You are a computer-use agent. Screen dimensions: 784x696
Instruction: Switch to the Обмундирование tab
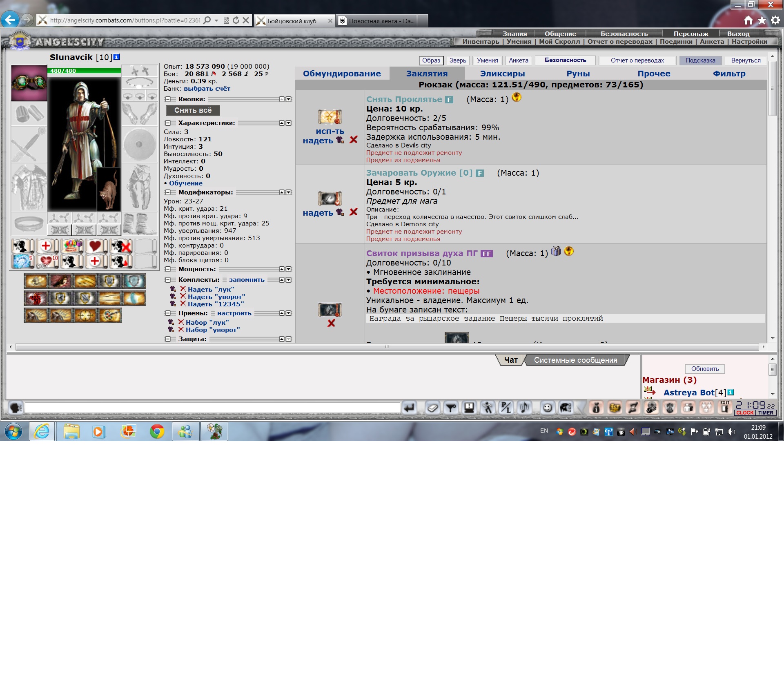(342, 74)
